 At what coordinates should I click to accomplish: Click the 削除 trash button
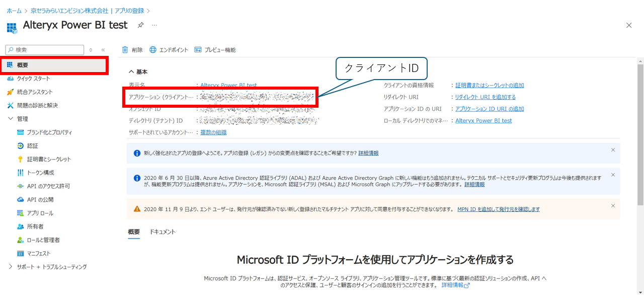(x=132, y=50)
